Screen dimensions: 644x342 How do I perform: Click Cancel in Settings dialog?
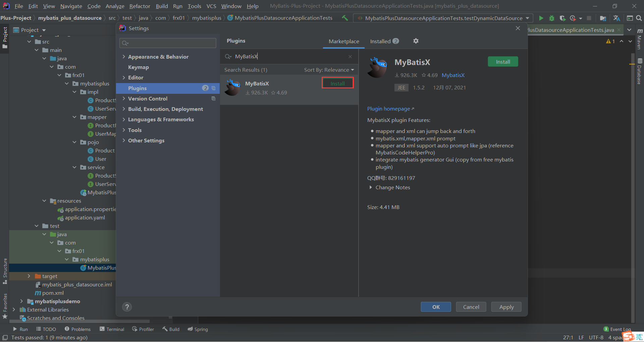click(x=471, y=307)
